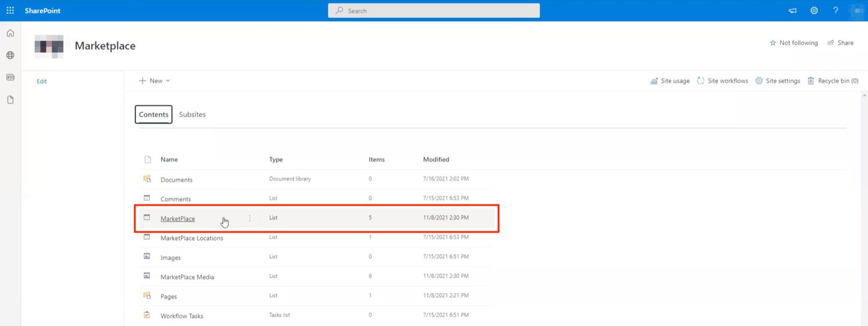
Task: Click the MarketPlace Locations list icon
Action: click(147, 237)
